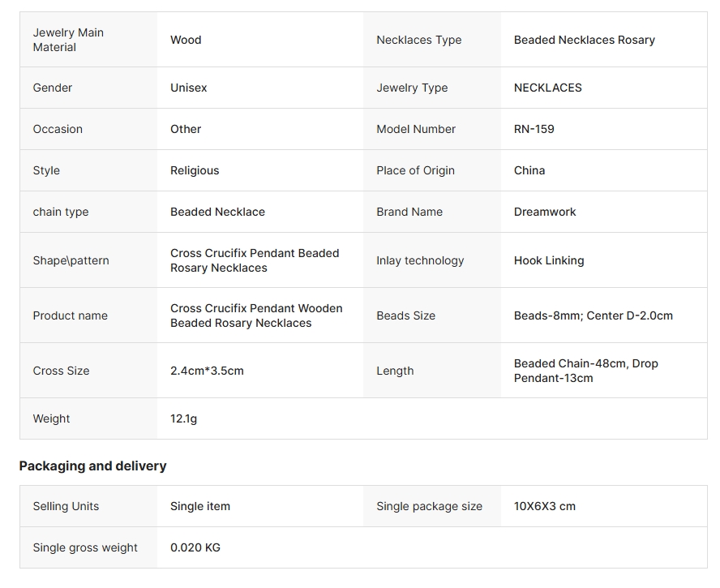This screenshot has height=588, width=720.
Task: Click the 'Jewelry Main Material' label
Action: (68, 40)
